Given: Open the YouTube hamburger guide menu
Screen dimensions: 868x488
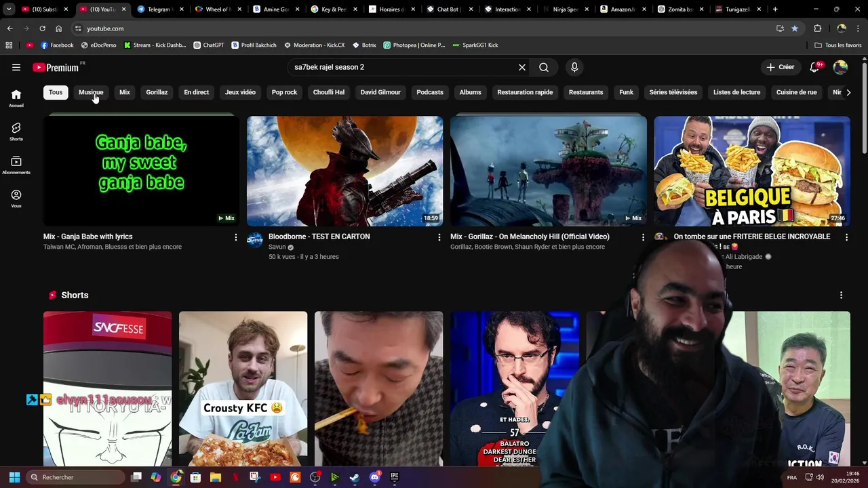Looking at the screenshot, I should pyautogui.click(x=16, y=67).
